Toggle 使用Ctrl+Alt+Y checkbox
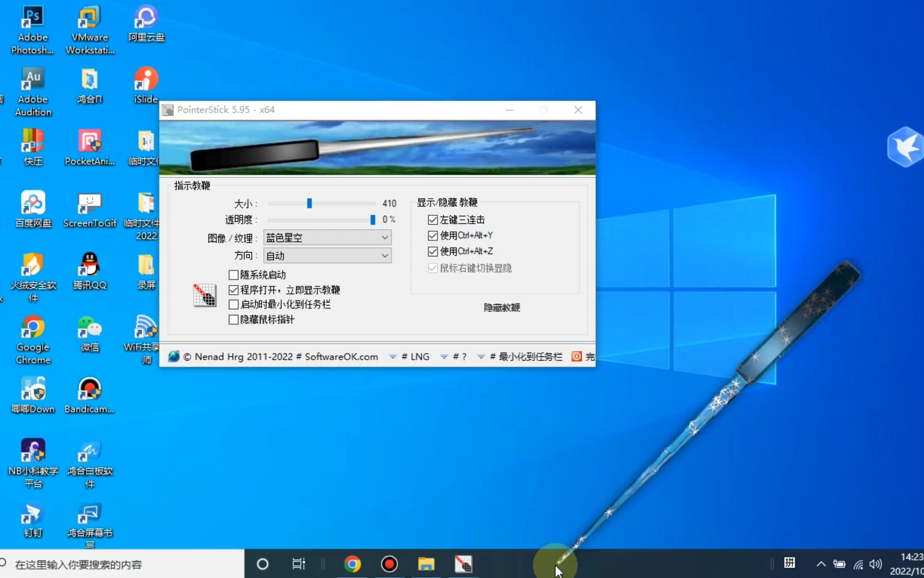924x578 pixels. [x=433, y=235]
